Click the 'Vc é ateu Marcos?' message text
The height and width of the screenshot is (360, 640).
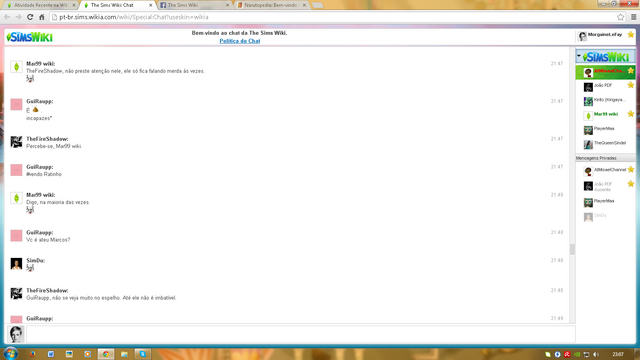(x=48, y=240)
